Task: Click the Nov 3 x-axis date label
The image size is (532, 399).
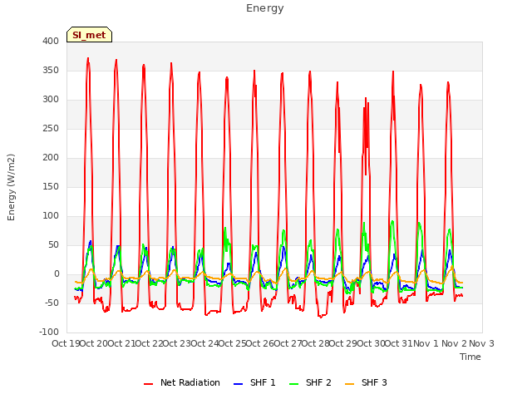Action: 482,343
